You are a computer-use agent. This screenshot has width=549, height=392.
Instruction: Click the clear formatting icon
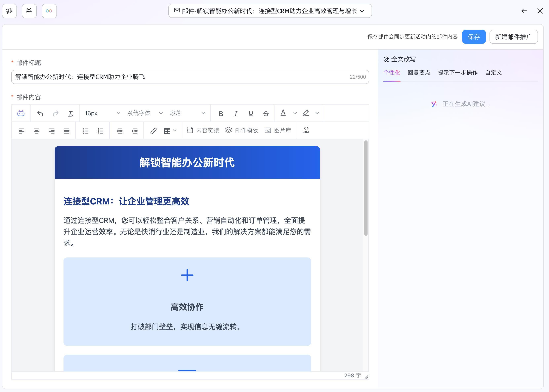point(71,113)
